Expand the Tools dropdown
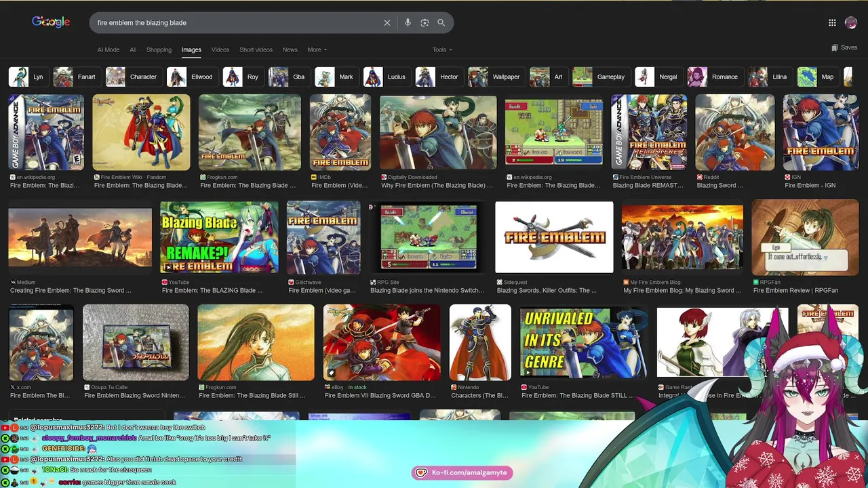Viewport: 868px width, 488px height. (442, 49)
